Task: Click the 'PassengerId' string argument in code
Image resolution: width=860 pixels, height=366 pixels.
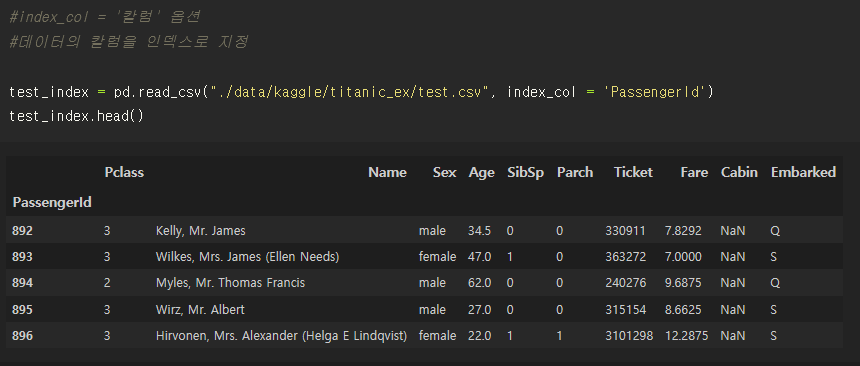Action: click(655, 92)
